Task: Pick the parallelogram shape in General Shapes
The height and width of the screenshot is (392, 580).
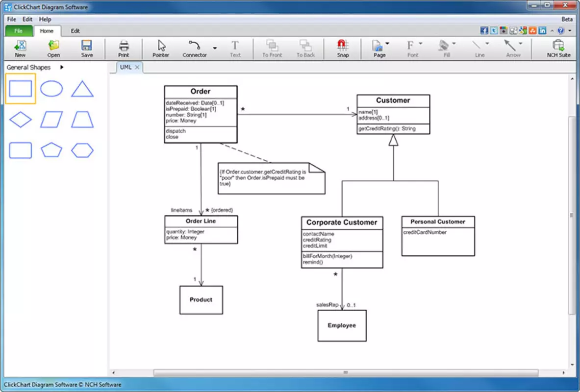Action: click(x=51, y=120)
